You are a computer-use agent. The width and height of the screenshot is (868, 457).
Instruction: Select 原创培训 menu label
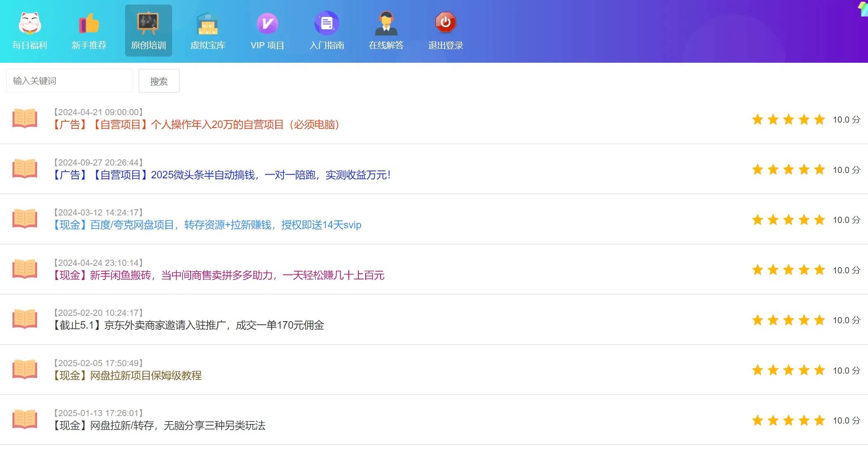click(148, 45)
